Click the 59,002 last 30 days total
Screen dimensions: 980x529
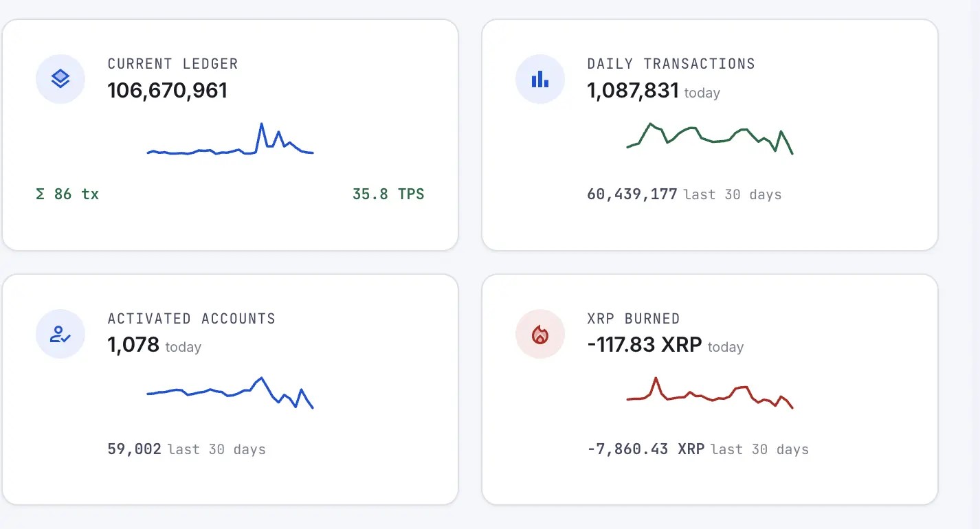click(x=187, y=449)
